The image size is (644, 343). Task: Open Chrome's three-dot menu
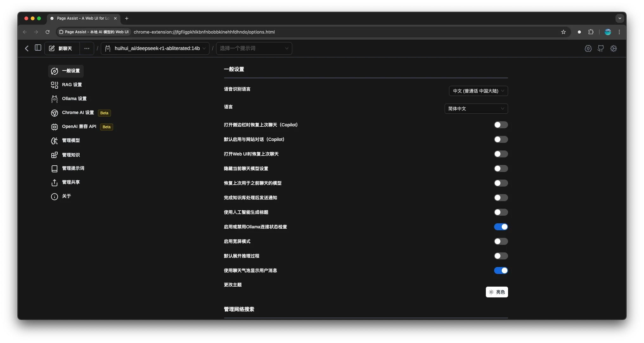coord(619,32)
